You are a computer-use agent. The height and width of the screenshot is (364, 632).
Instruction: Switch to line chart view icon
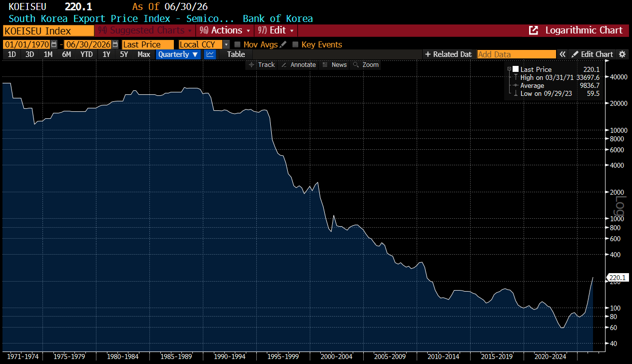pos(210,54)
